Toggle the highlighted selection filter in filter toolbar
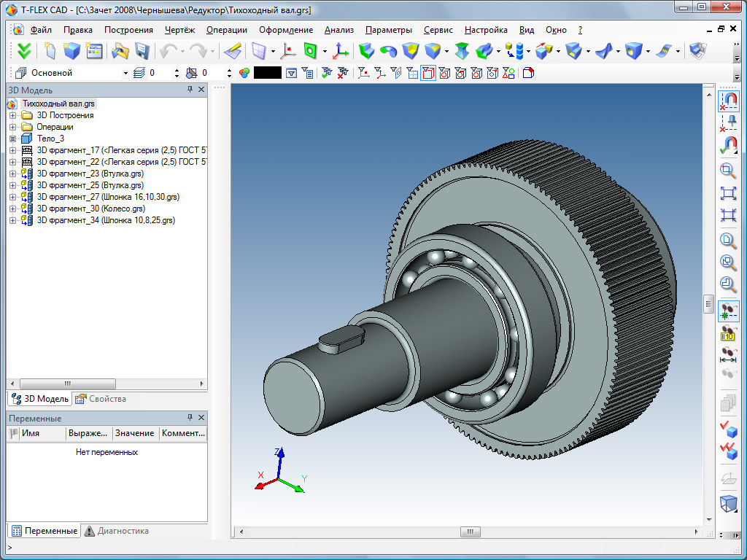This screenshot has height=560, width=747. click(427, 73)
